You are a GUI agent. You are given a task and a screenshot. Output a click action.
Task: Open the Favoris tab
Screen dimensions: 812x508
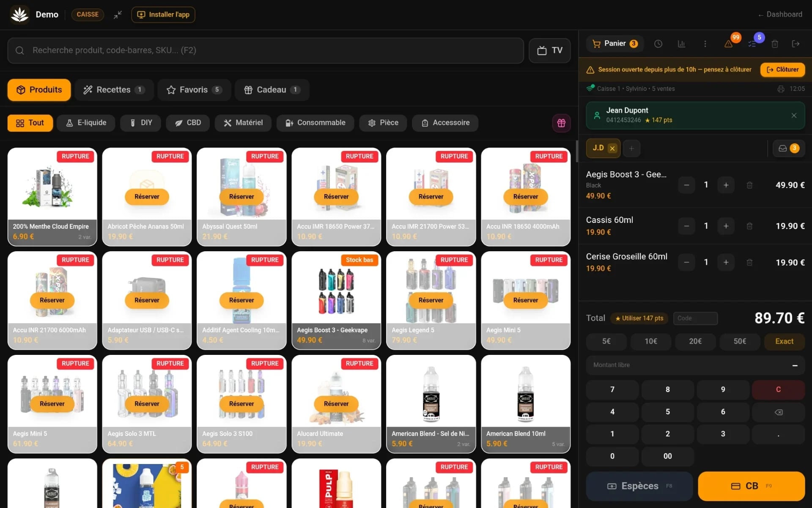tap(194, 90)
